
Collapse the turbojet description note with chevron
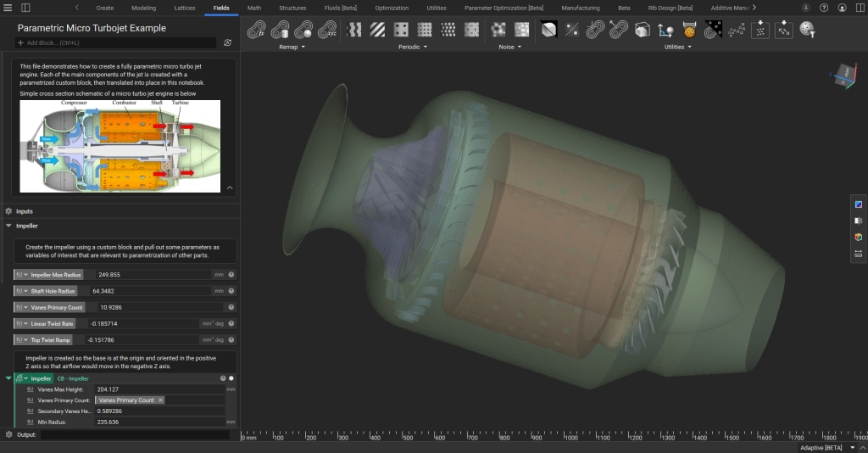click(x=228, y=188)
